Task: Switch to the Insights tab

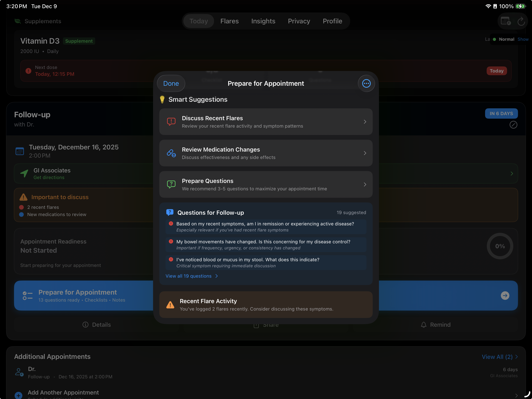Action: pyautogui.click(x=263, y=21)
